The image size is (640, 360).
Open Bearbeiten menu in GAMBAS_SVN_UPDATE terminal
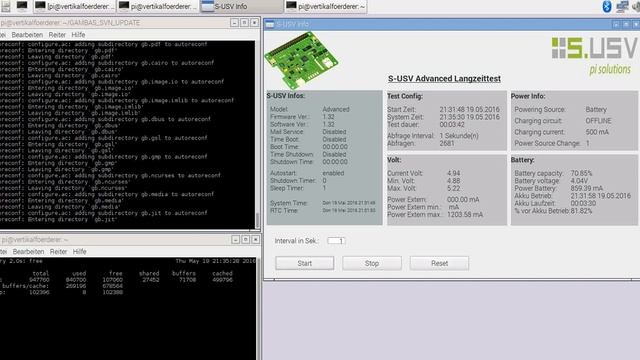click(x=27, y=35)
